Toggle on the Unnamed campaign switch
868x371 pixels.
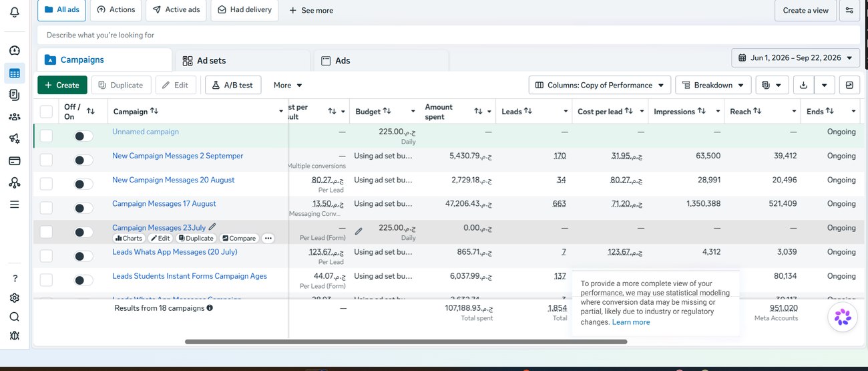coord(83,136)
